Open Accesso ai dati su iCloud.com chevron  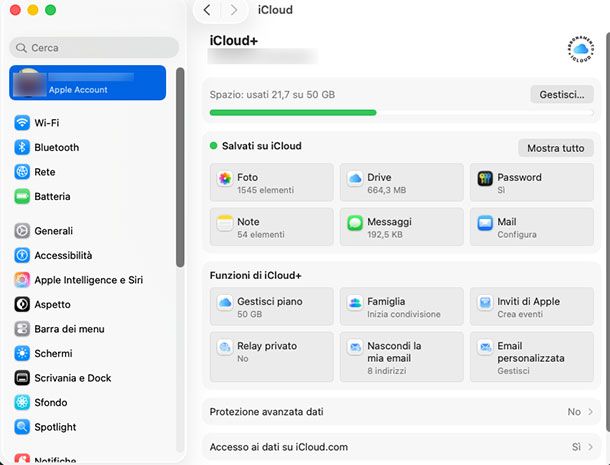591,447
